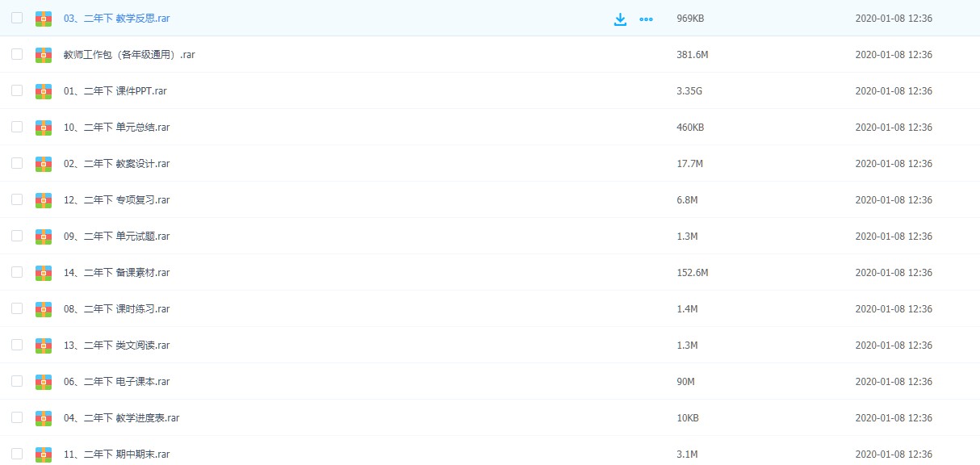This screenshot has width=980, height=465.
Task: Tick the checkbox for 单元试题.rar
Action: (x=17, y=236)
